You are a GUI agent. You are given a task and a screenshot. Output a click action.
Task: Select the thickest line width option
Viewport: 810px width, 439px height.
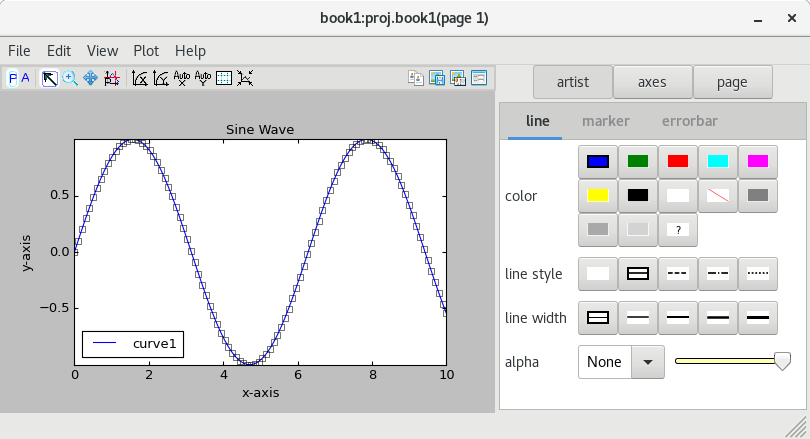pyautogui.click(x=758, y=318)
